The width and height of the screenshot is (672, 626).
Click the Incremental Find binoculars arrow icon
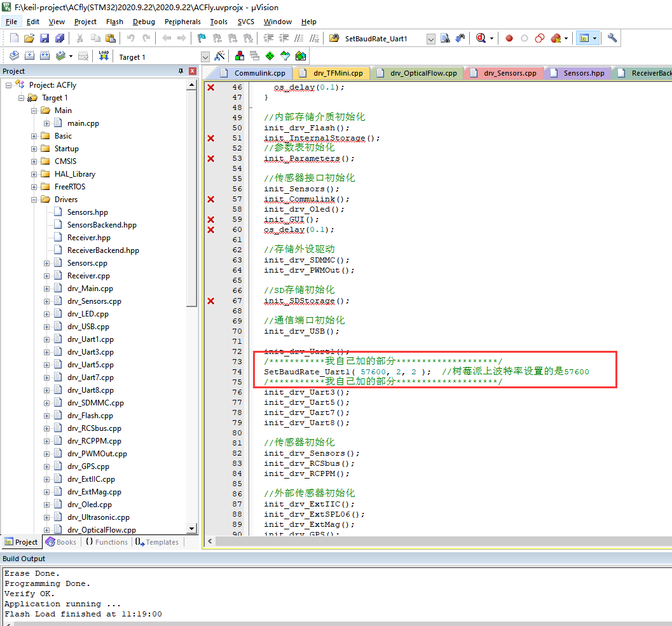point(461,38)
